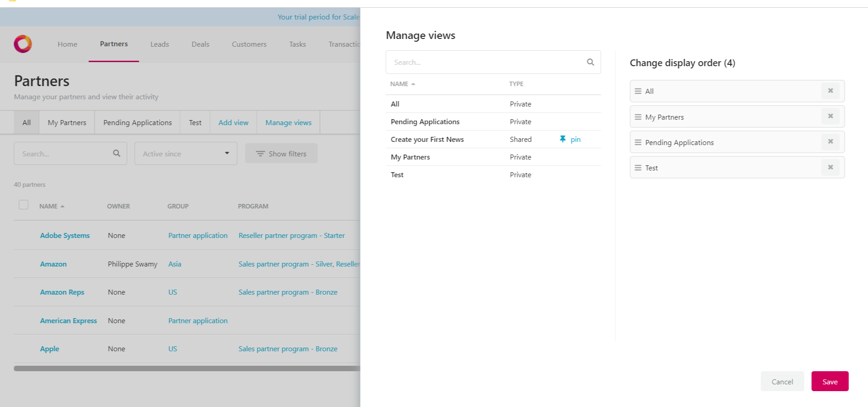Switch to My Partners view tab

click(67, 122)
